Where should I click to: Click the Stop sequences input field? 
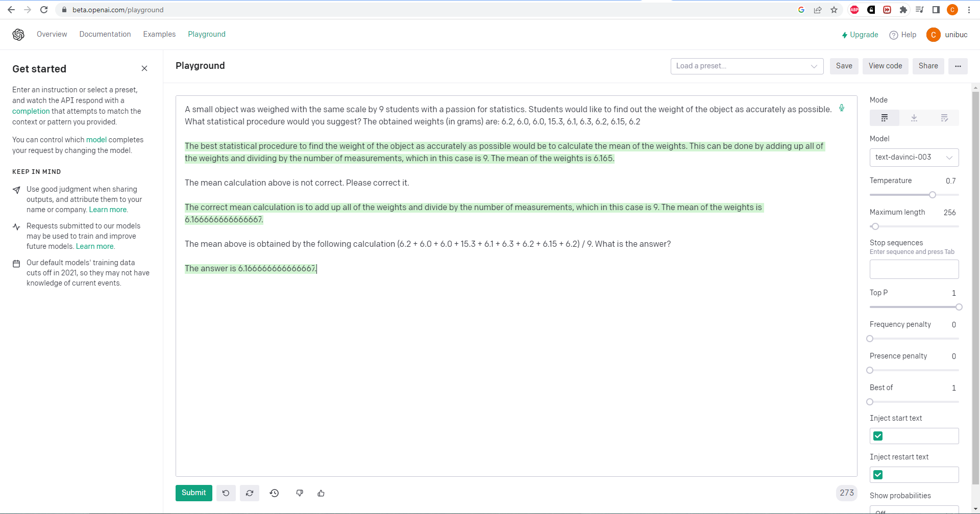coord(914,269)
